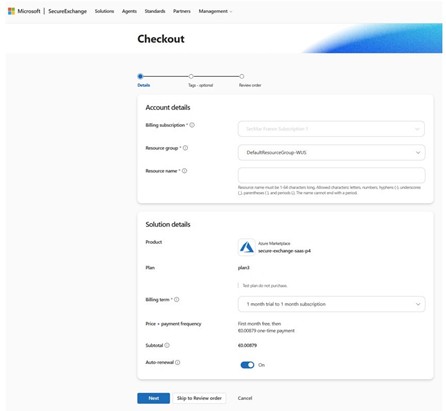Select the plan3 plan name text
446x411 pixels.
tap(244, 268)
